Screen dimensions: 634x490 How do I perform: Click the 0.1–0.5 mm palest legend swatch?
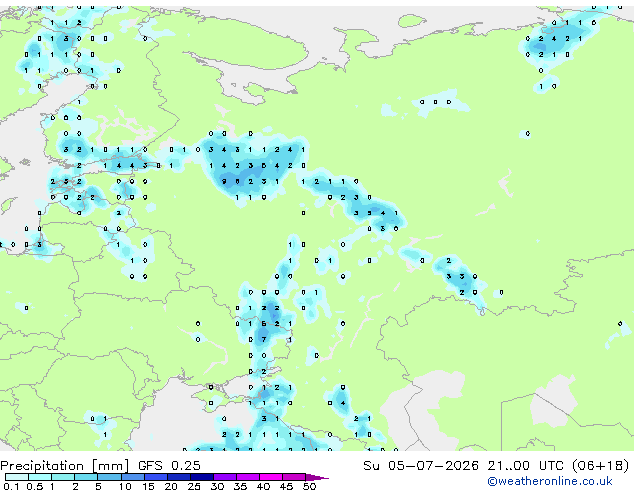pos(17,477)
